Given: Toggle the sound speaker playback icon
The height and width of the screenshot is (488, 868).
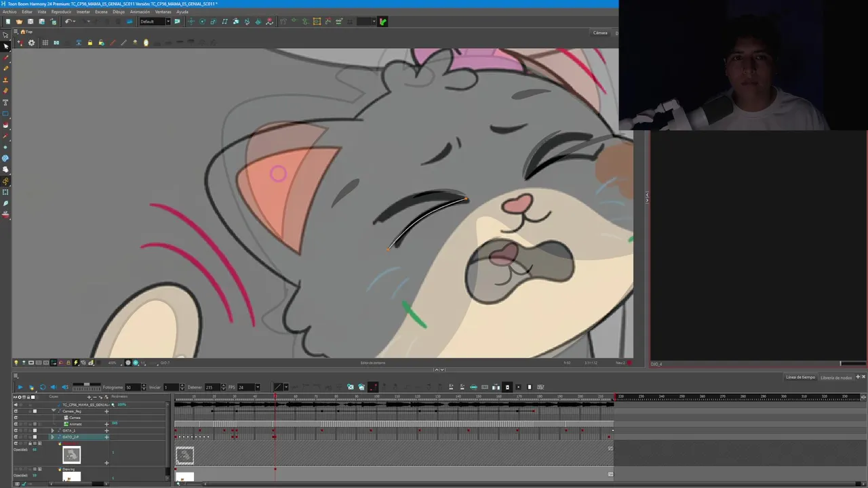Looking at the screenshot, I should tap(54, 387).
